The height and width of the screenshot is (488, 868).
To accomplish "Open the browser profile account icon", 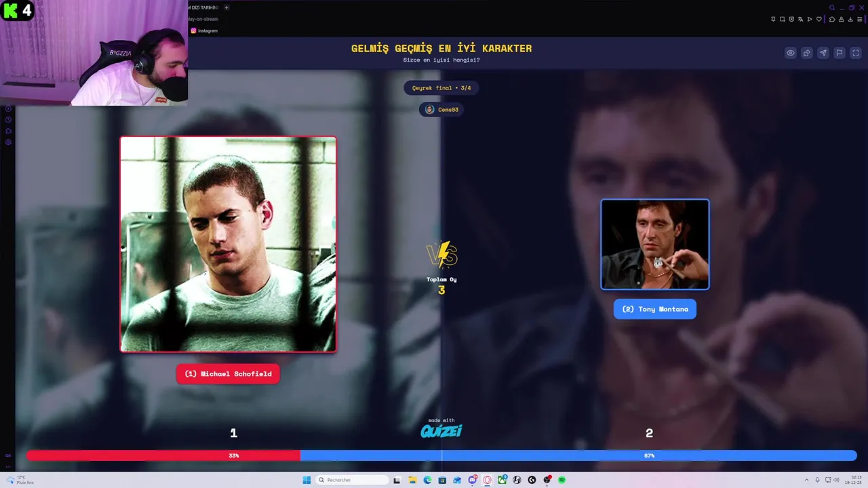I will pos(841,19).
